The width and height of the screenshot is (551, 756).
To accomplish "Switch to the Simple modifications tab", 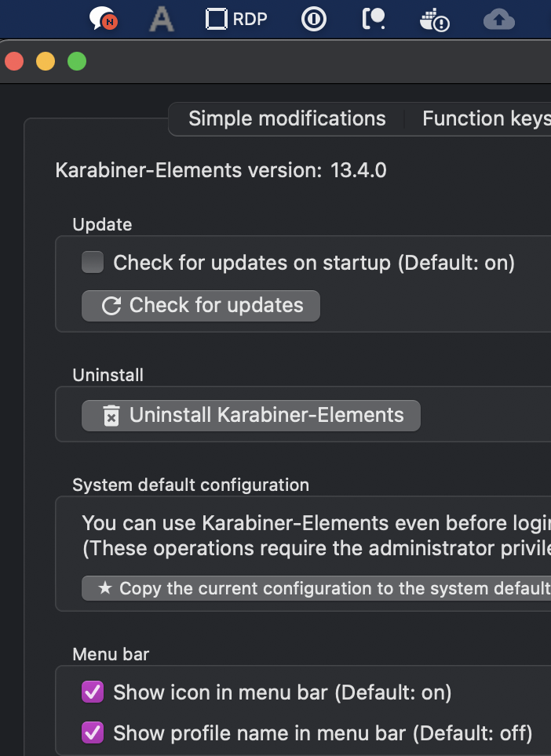I will [x=286, y=118].
